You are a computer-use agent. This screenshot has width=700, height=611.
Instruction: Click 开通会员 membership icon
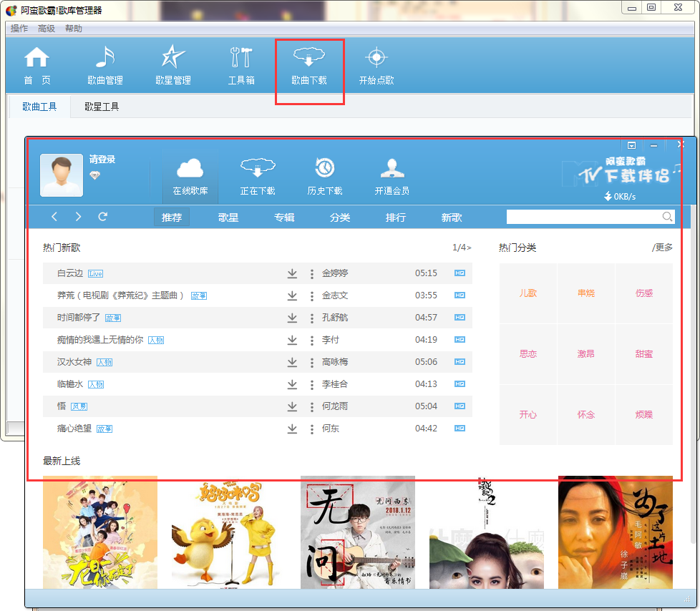392,169
